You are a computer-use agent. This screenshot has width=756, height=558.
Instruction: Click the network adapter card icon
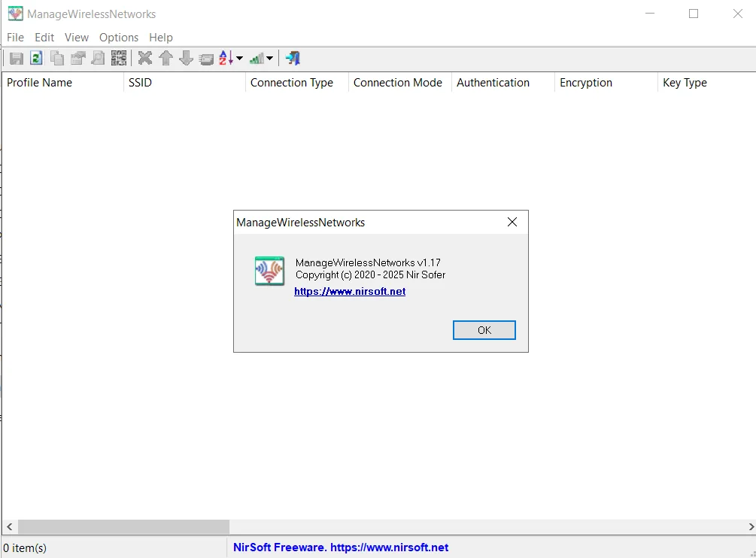coord(206,59)
